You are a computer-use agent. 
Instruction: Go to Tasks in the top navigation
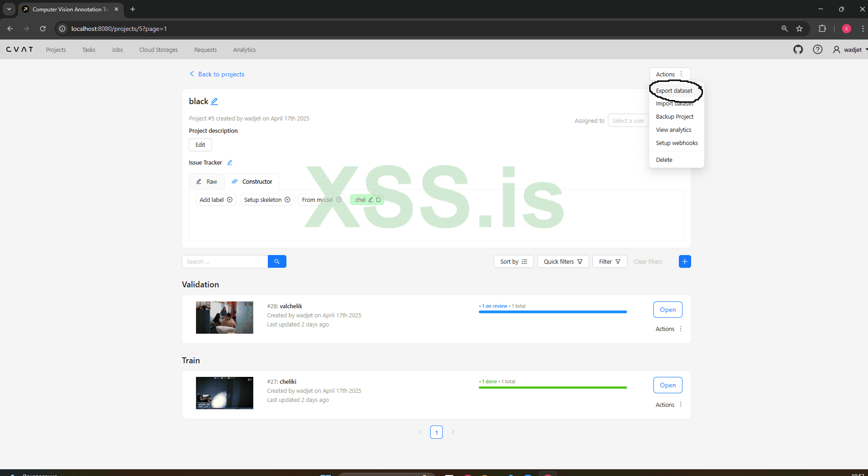pos(89,50)
